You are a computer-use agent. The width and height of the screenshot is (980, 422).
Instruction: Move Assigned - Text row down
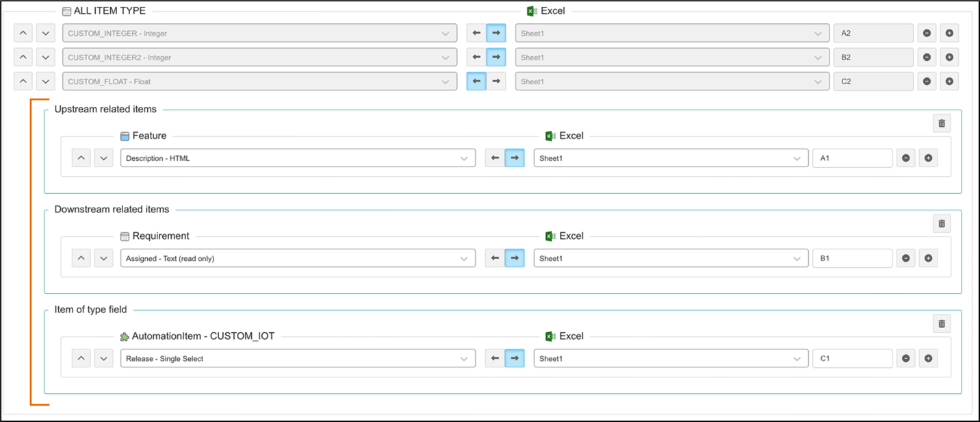pos(103,258)
